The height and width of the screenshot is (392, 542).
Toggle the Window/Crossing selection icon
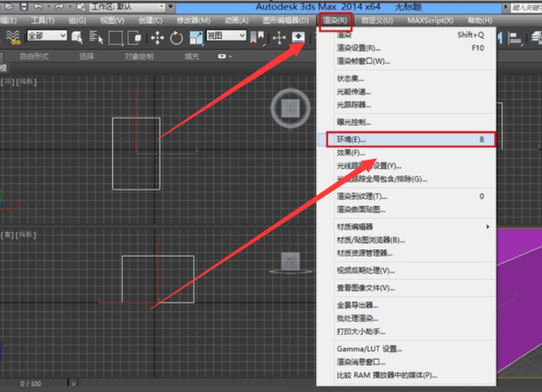pos(134,38)
